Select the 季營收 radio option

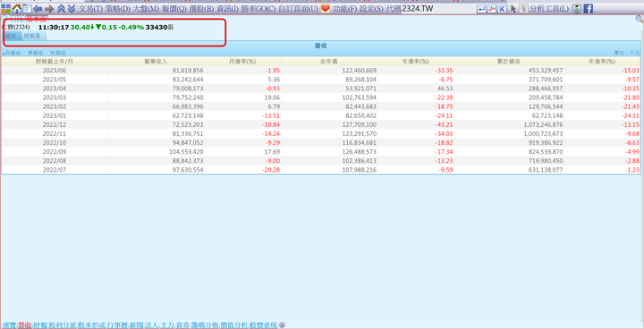(x=34, y=53)
